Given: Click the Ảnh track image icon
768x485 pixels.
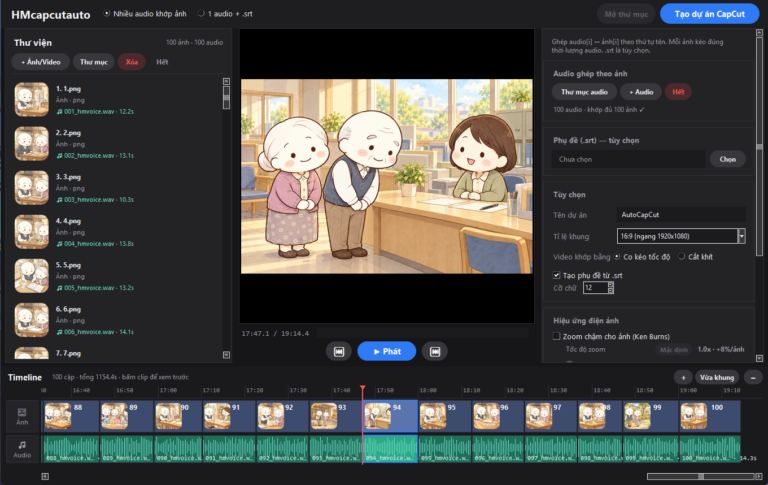Looking at the screenshot, I should 22,412.
